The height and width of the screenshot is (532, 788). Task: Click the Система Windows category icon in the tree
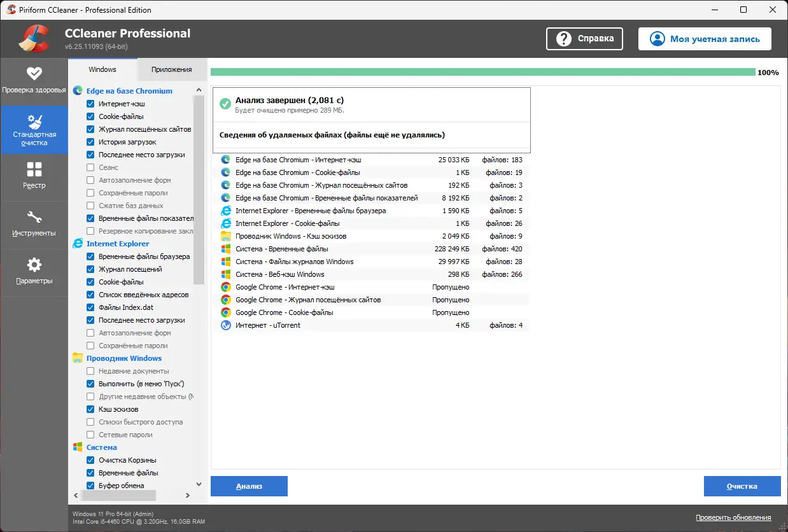78,447
